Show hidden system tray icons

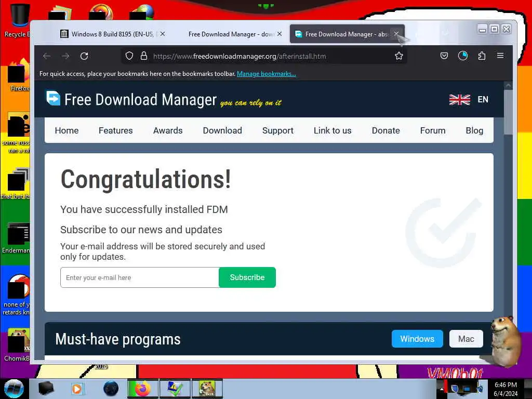coord(442,389)
